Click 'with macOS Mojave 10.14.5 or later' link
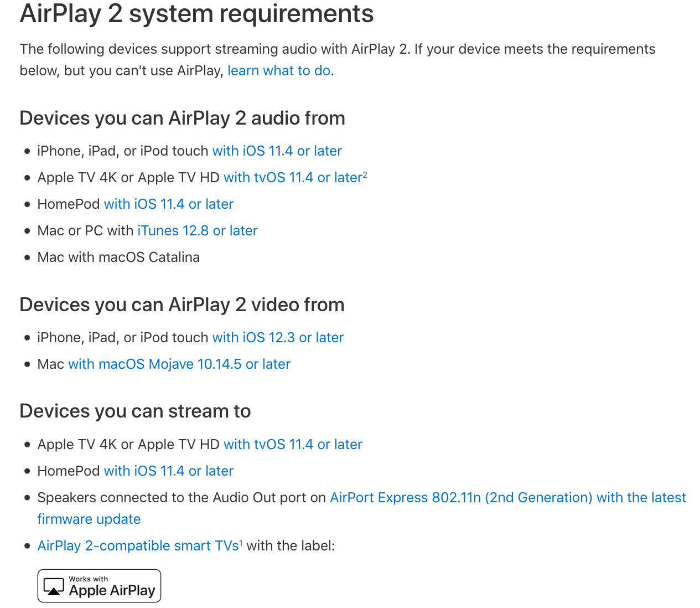The height and width of the screenshot is (608, 700). (x=179, y=364)
